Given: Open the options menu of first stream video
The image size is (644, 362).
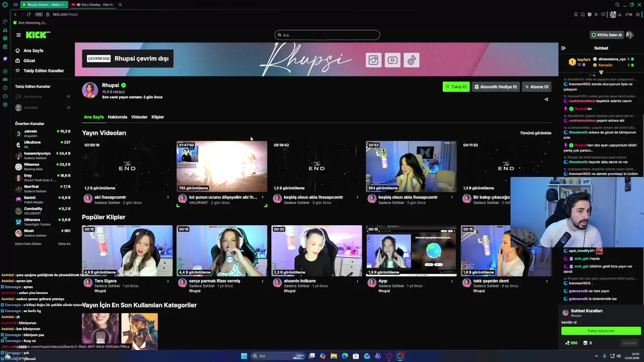Looking at the screenshot, I should click(x=168, y=197).
